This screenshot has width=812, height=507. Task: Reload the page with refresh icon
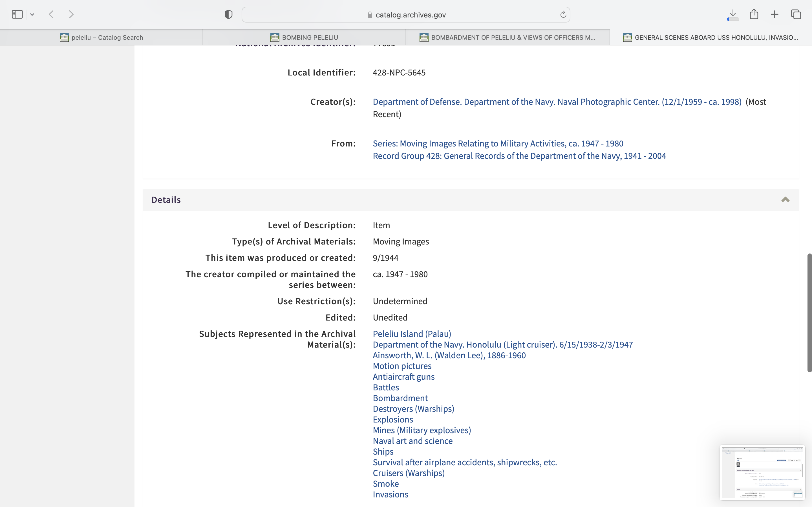pyautogui.click(x=563, y=14)
